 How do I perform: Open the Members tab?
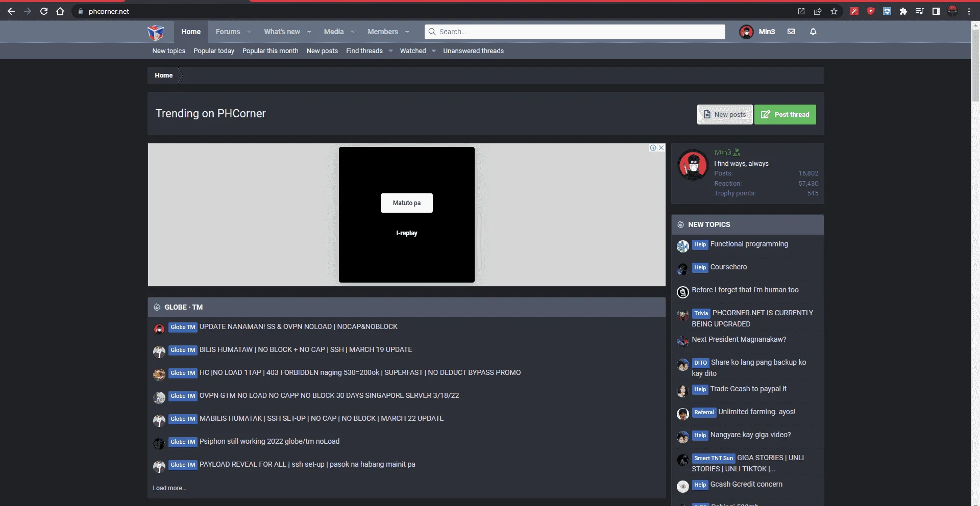point(383,32)
